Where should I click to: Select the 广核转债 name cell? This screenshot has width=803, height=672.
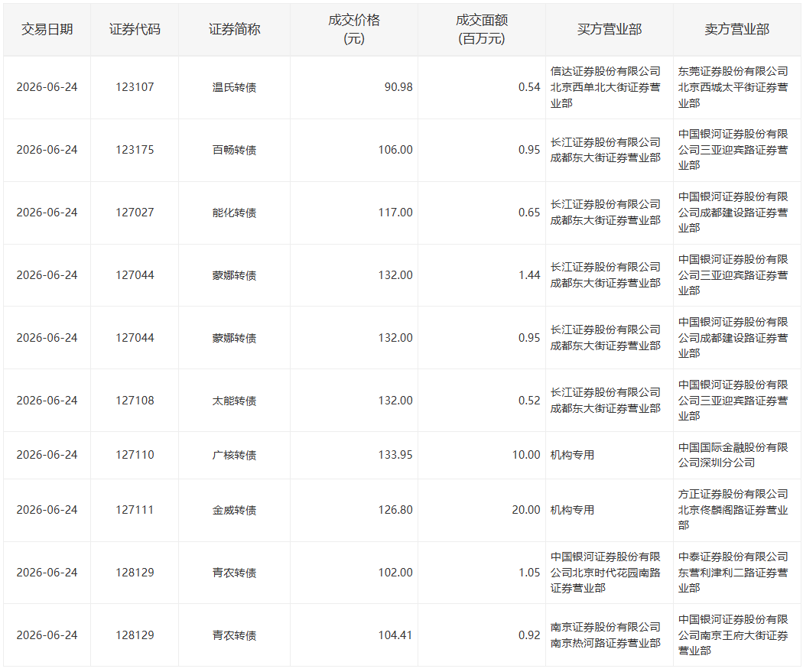235,455
